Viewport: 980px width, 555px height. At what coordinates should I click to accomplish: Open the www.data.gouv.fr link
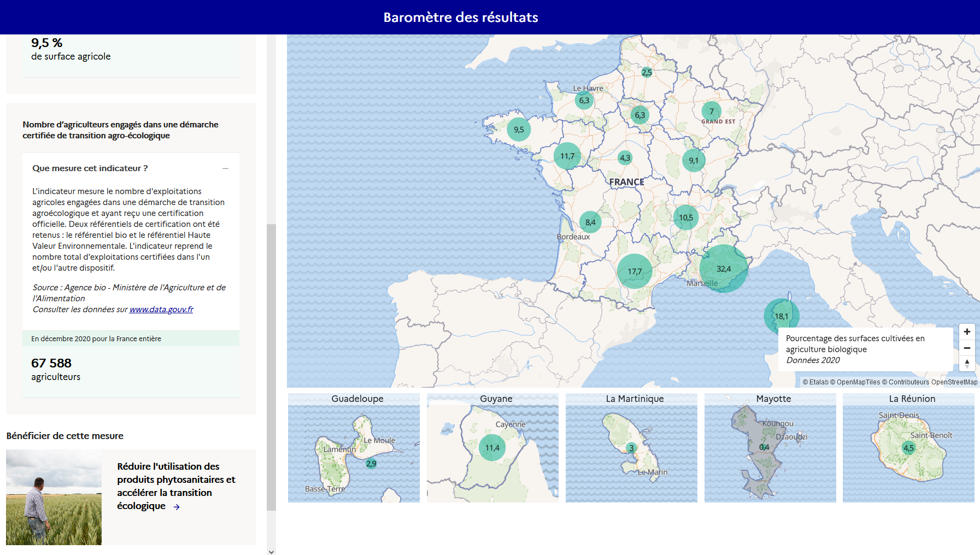pyautogui.click(x=161, y=309)
